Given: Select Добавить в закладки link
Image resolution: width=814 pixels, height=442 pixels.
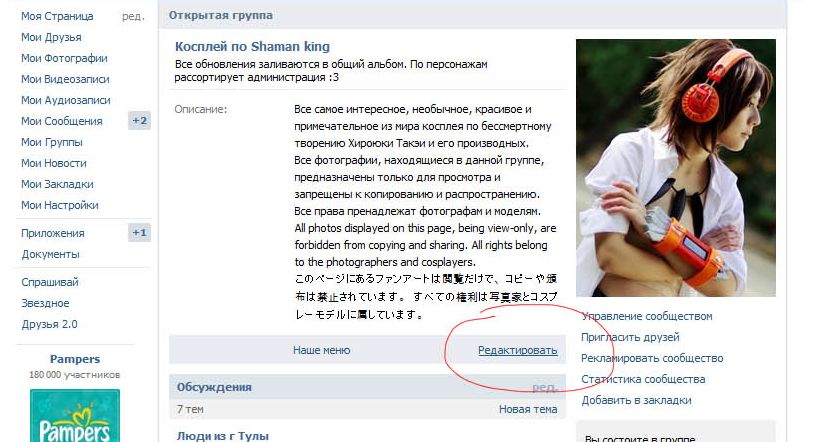Looking at the screenshot, I should click(636, 400).
